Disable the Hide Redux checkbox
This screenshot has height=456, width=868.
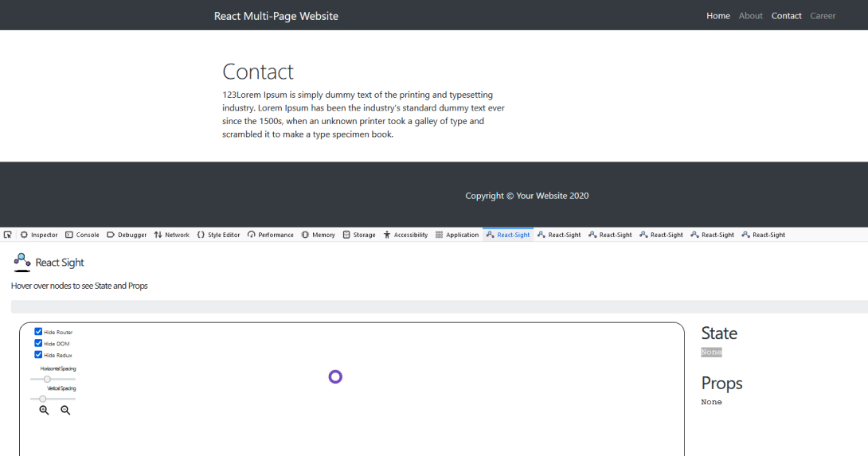click(x=38, y=355)
